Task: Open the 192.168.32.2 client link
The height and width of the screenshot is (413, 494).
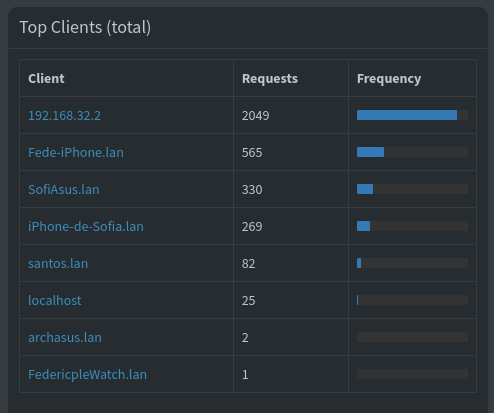Action: pos(64,115)
